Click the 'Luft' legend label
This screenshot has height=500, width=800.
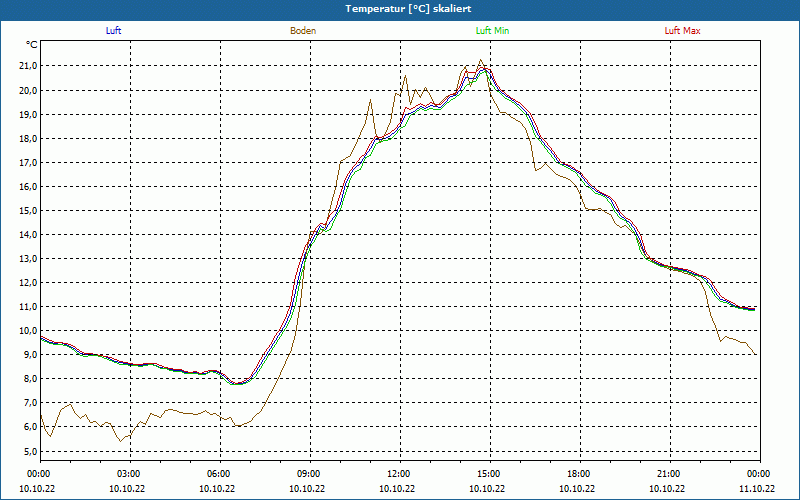[113, 31]
